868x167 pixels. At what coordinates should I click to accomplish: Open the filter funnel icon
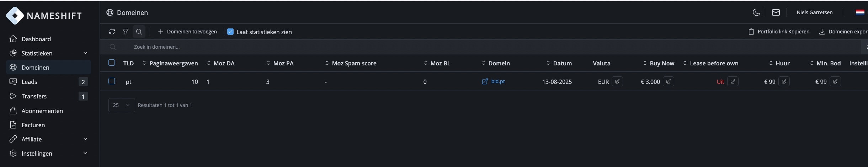pos(126,32)
